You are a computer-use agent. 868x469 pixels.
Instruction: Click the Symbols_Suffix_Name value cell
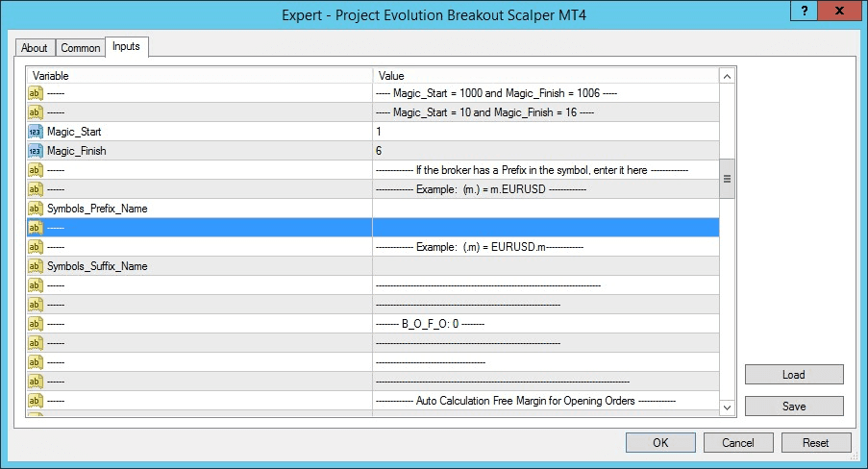coord(545,266)
